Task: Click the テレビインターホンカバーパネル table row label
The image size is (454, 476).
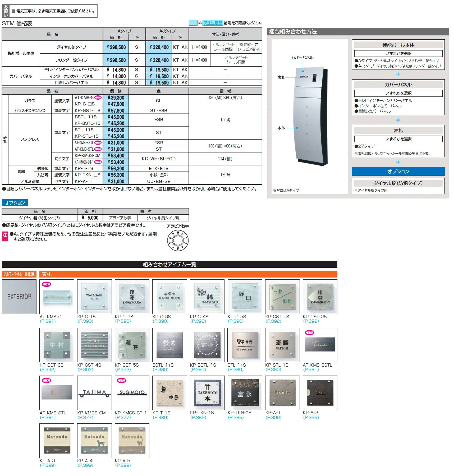Action: pos(71,70)
